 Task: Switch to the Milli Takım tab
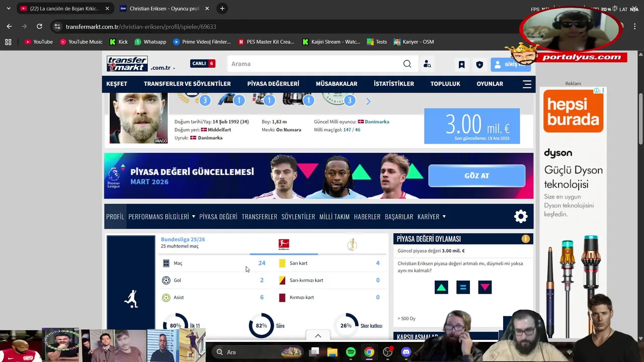coord(335,217)
